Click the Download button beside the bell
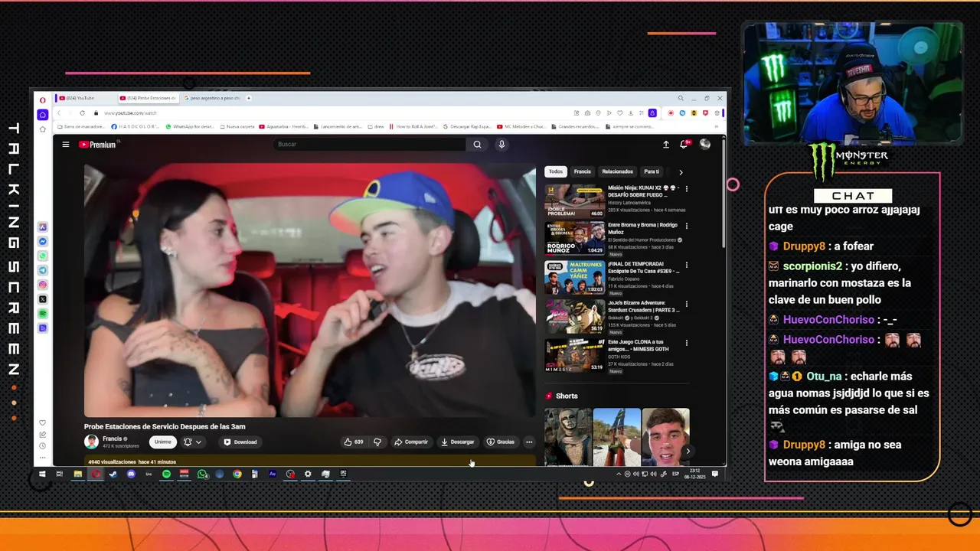This screenshot has height=551, width=980. click(240, 442)
